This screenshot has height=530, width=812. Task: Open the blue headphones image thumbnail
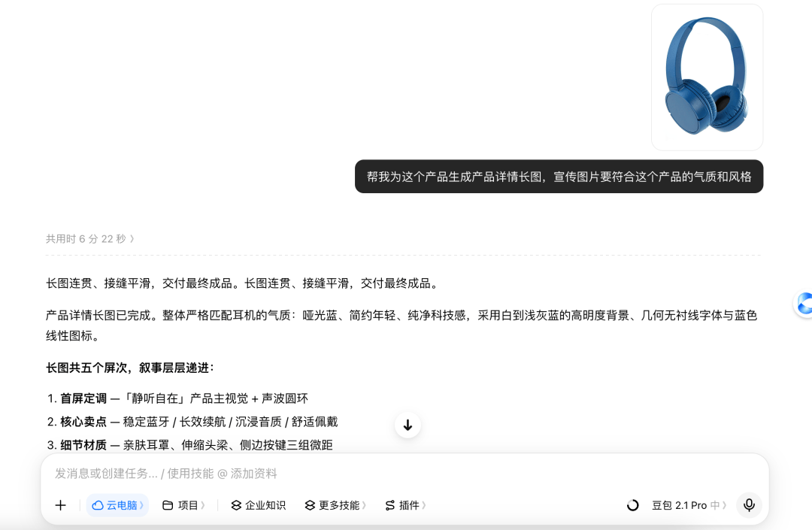click(x=707, y=77)
